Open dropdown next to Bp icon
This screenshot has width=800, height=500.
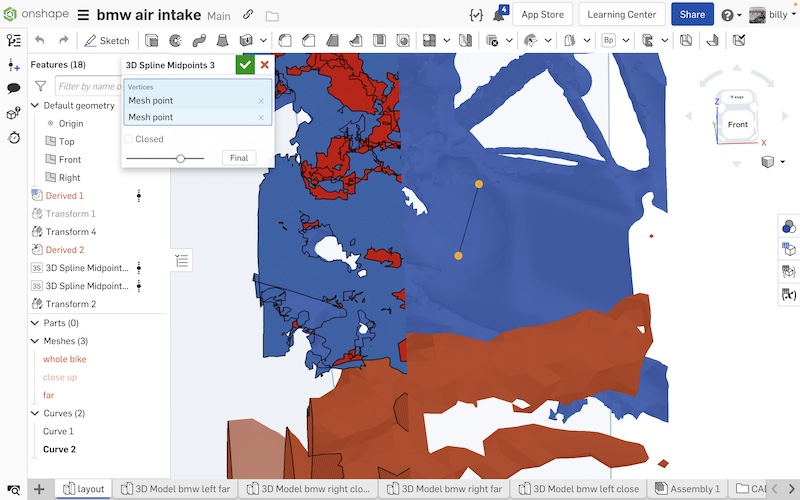(626, 40)
